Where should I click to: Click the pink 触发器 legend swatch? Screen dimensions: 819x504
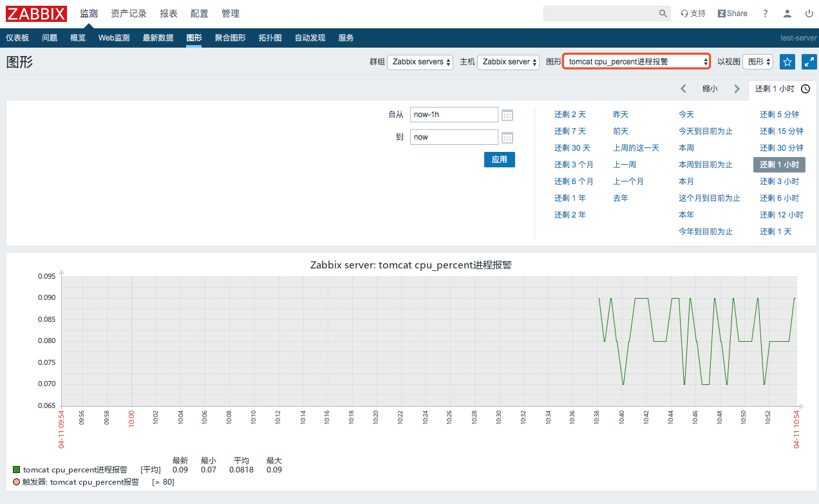coord(17,481)
